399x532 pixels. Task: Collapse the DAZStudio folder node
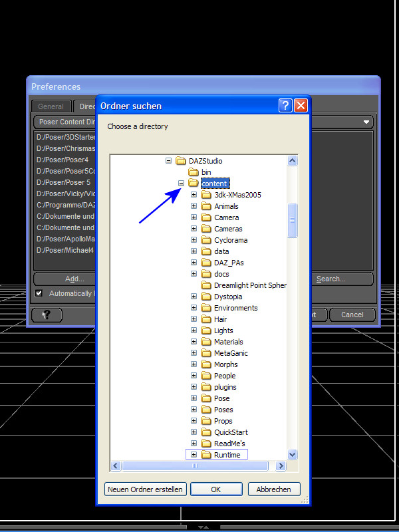pyautogui.click(x=168, y=160)
